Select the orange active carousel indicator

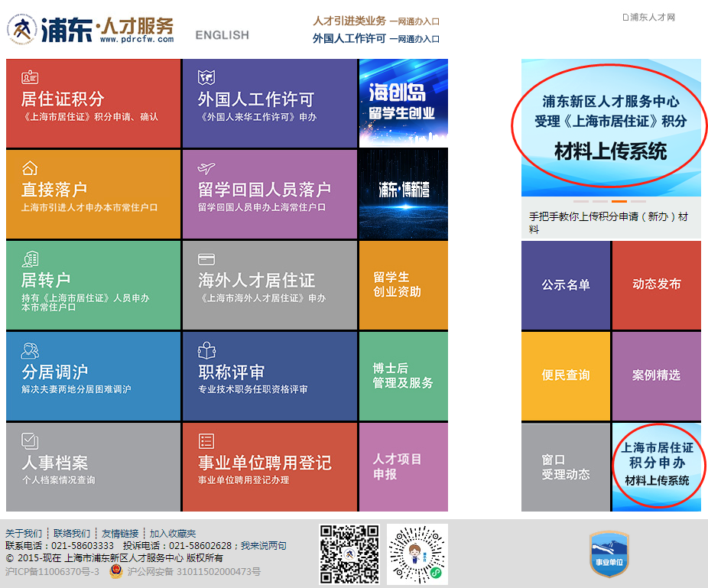pyautogui.click(x=619, y=202)
